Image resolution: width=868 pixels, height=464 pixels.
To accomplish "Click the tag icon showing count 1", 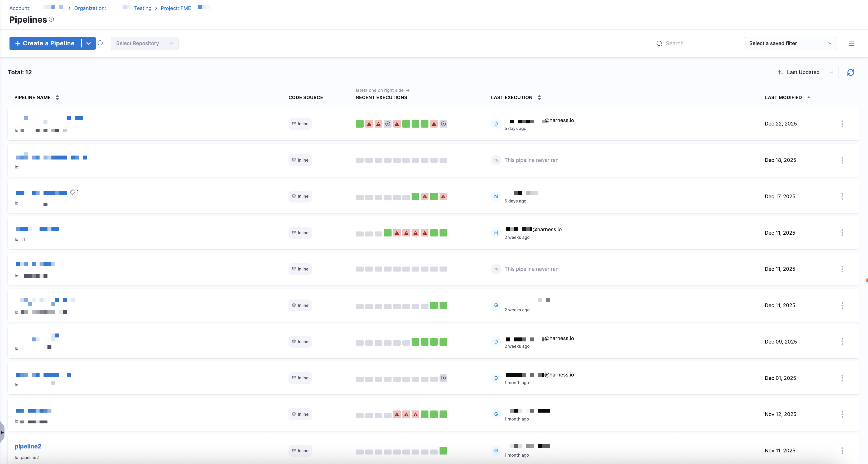I will [73, 192].
